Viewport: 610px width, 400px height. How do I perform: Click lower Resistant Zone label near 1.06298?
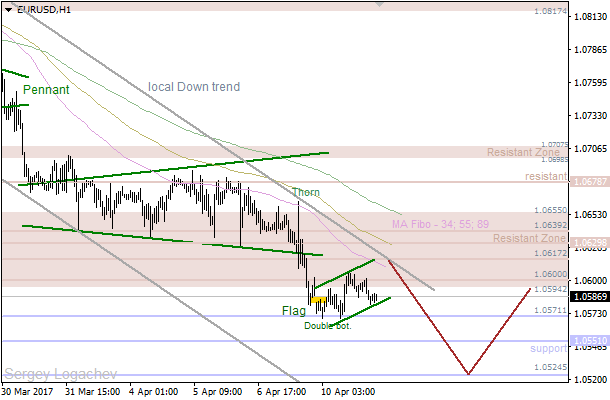[530, 240]
